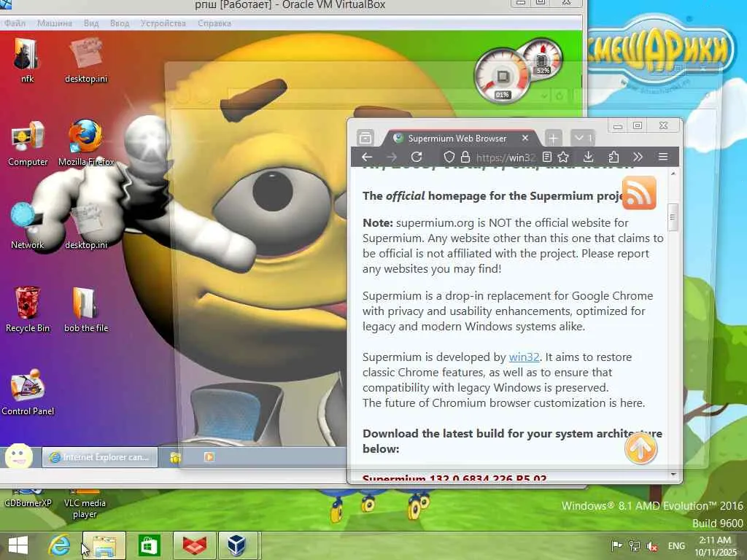The height and width of the screenshot is (560, 747).
Task: Open the browser downloads panel
Action: (589, 157)
